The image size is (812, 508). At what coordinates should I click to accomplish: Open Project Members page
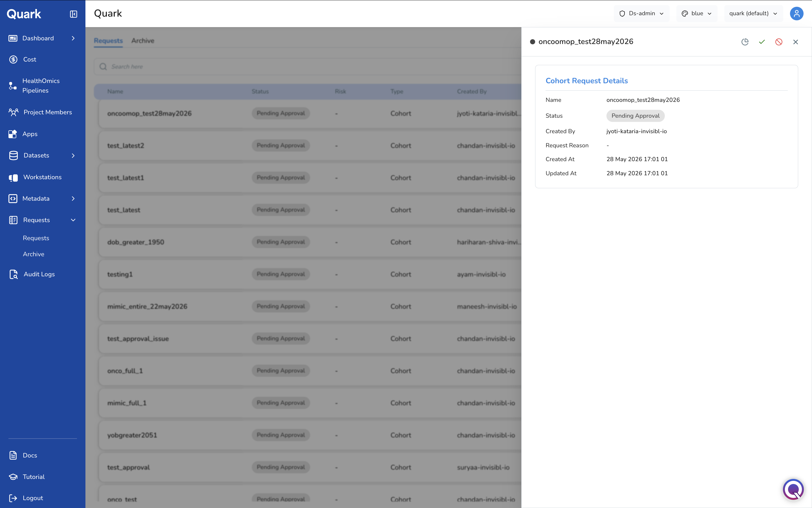click(x=48, y=112)
